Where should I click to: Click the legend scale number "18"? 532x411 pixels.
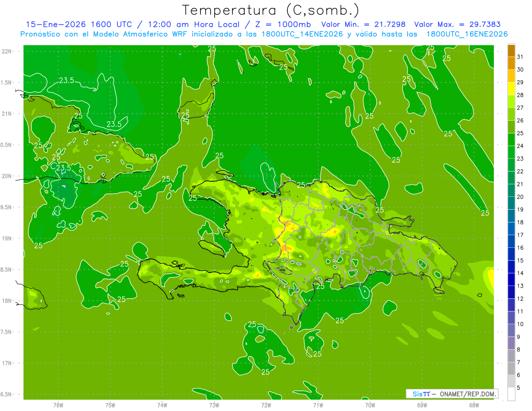[520, 222]
